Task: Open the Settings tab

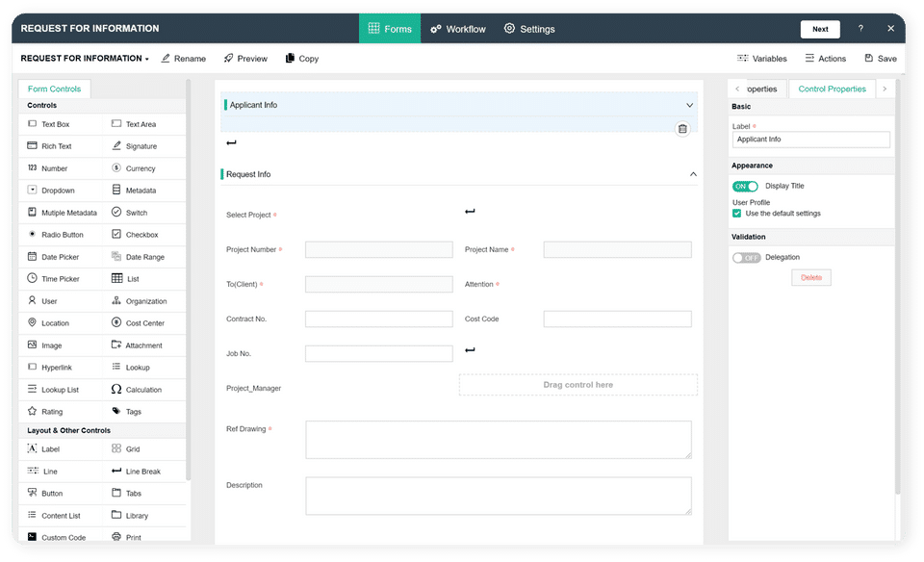Action: pos(529,29)
